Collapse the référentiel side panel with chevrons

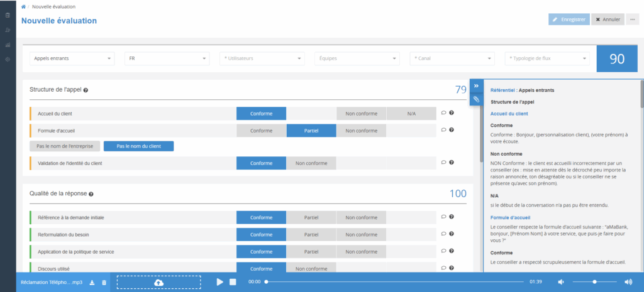click(x=476, y=85)
